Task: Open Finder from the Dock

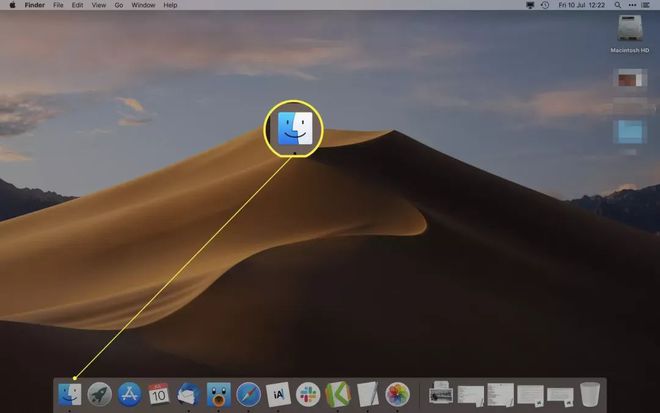Action: click(x=69, y=393)
